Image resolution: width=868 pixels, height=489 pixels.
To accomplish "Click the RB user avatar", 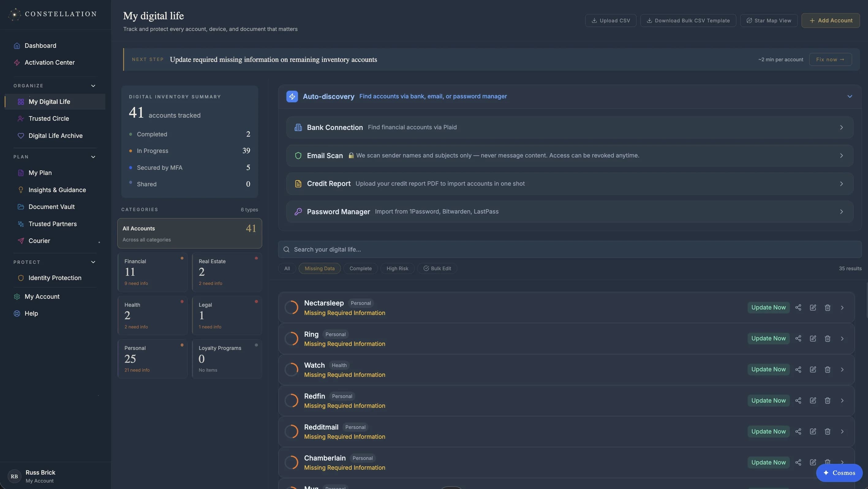I will pos(14,476).
